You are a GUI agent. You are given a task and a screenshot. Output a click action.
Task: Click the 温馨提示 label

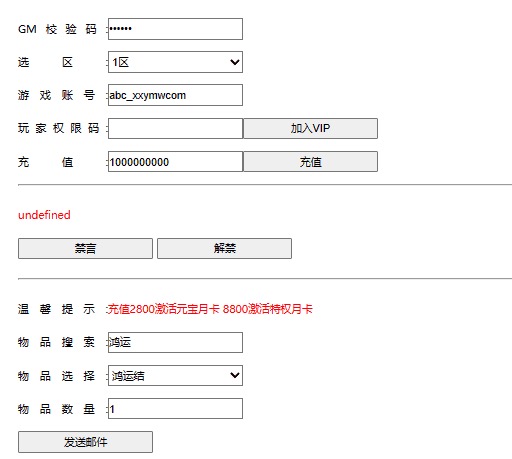[x=57, y=309]
